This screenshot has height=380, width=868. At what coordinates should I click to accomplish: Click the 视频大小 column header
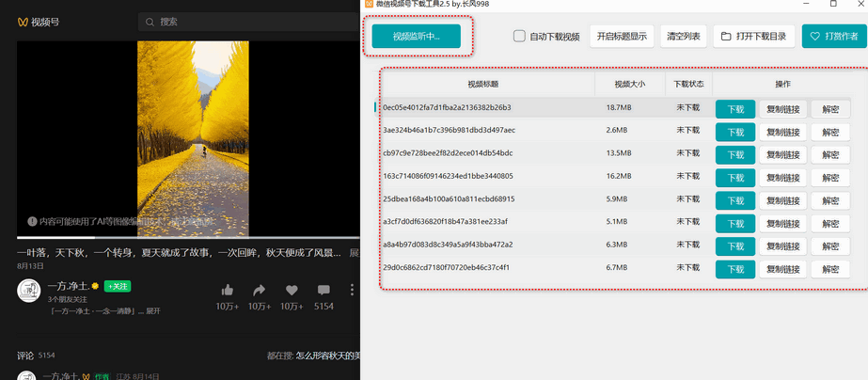point(629,85)
